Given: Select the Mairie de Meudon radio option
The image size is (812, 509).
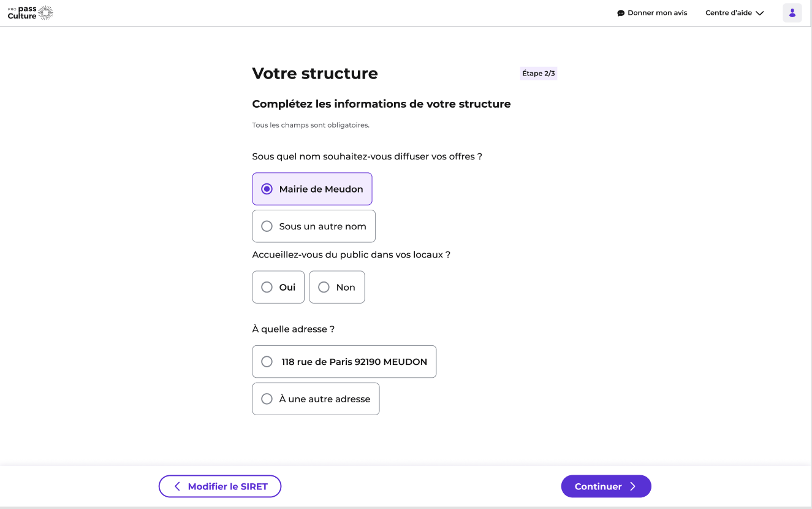Looking at the screenshot, I should tap(312, 189).
